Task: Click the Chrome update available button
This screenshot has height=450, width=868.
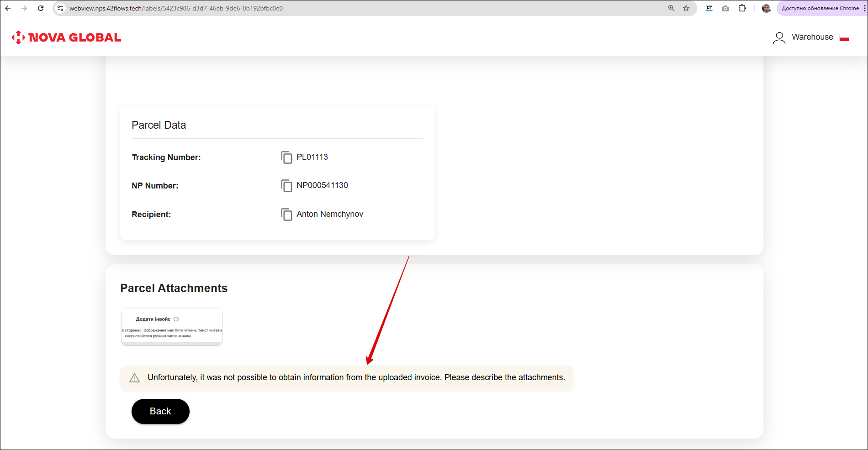Action: pos(820,8)
